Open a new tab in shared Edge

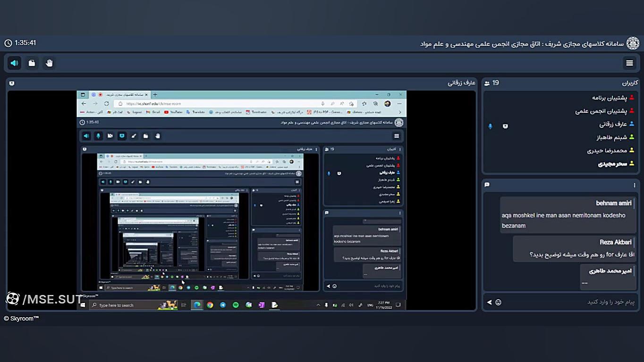pos(155,94)
